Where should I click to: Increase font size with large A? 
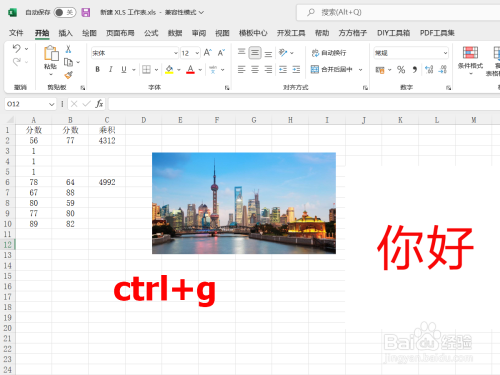[207, 53]
